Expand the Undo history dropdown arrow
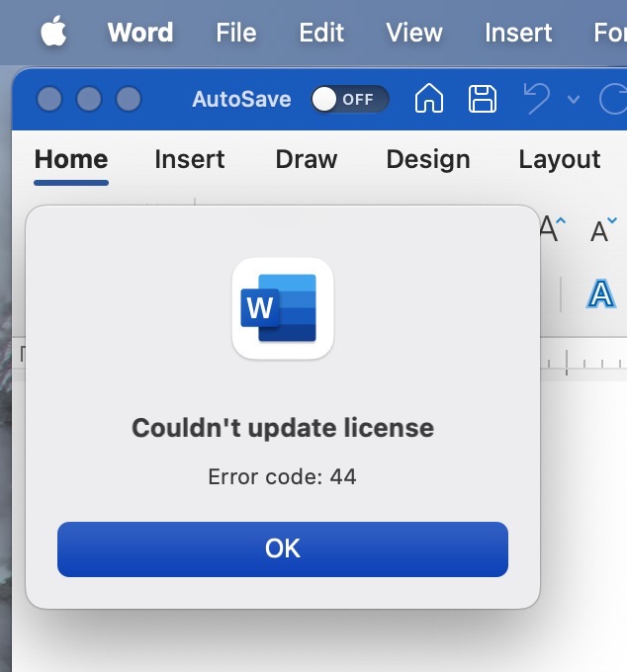 [x=574, y=100]
